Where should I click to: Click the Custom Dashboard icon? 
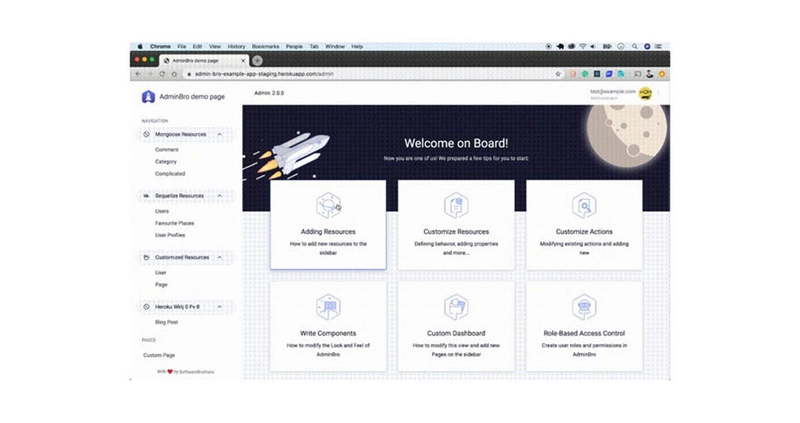456,307
